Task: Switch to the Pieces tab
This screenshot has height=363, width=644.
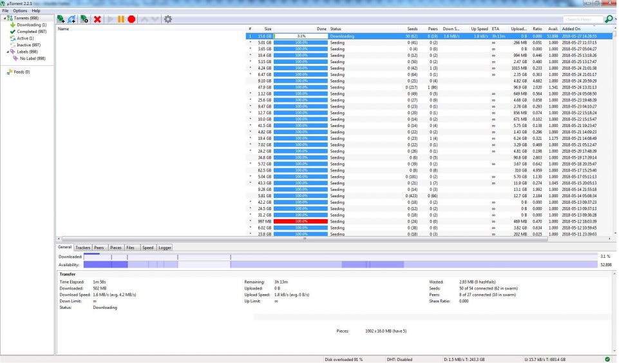Action: point(116,248)
